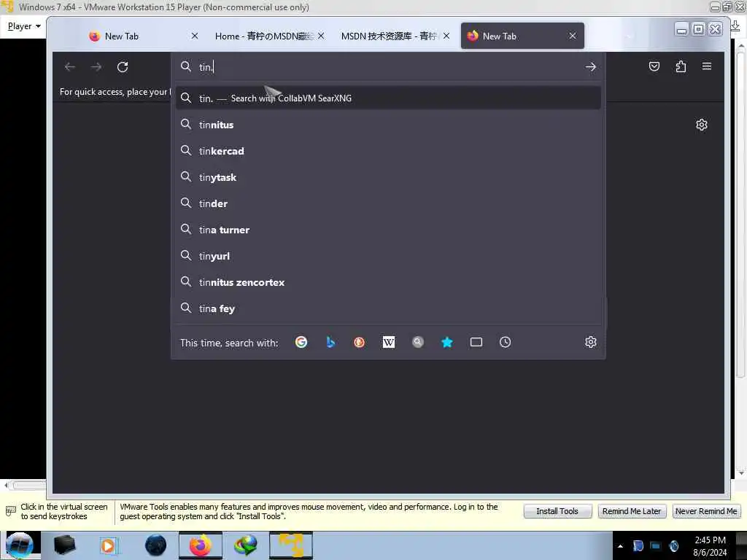Screen dimensions: 747x560
Task: Click Never Remind Me button
Action: 706,511
